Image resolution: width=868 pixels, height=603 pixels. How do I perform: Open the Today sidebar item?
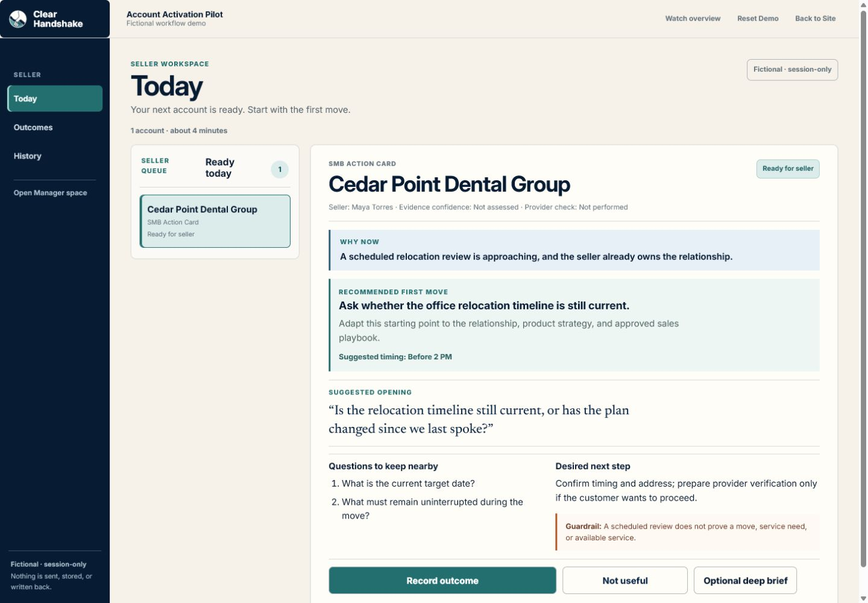coord(55,98)
